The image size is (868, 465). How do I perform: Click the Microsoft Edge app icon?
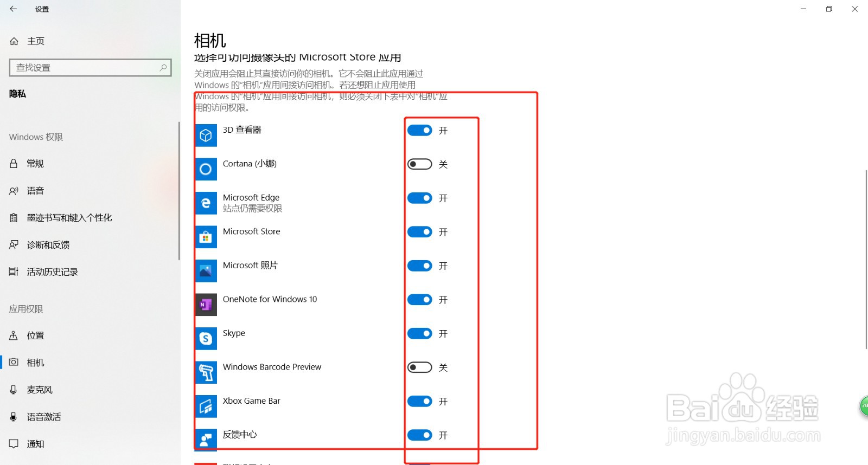(206, 203)
